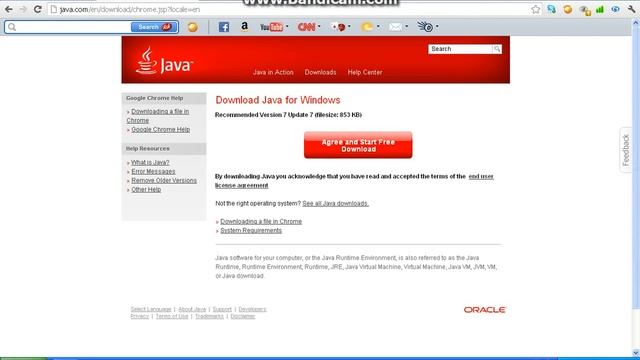Open See all Java downloads link
Screen dimensions: 640x360
pos(336,203)
